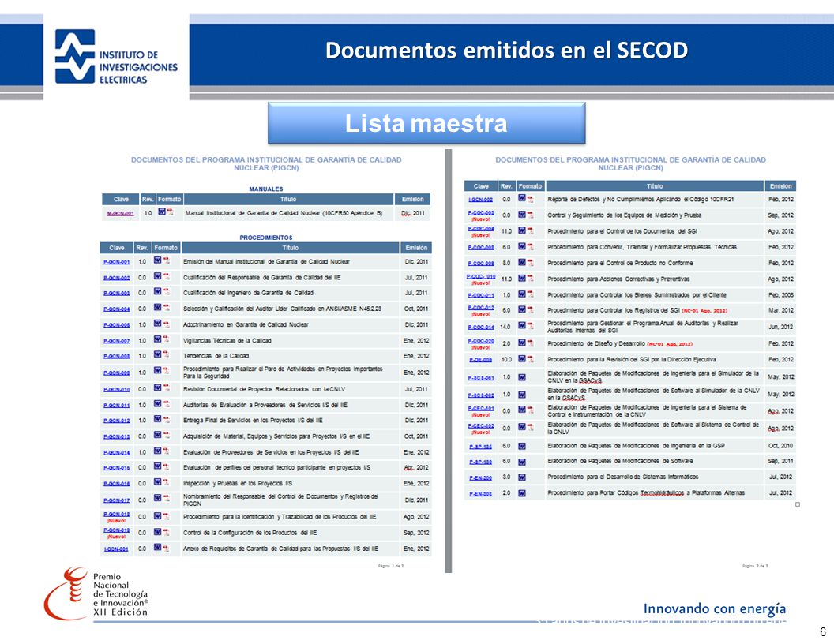Open Word file for Portar Códigos Termohidráulicos row
Image resolution: width=834 pixels, height=644 pixels.
coord(522,493)
